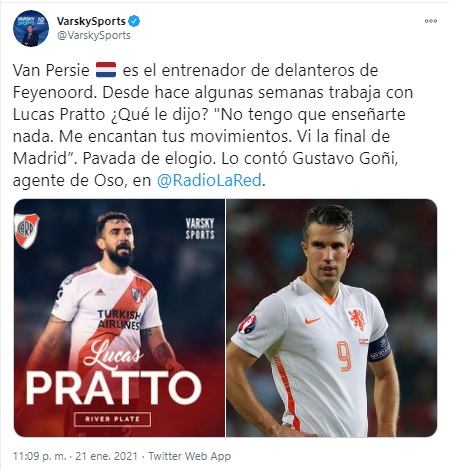Click the River Plate crest in corner

[26, 231]
